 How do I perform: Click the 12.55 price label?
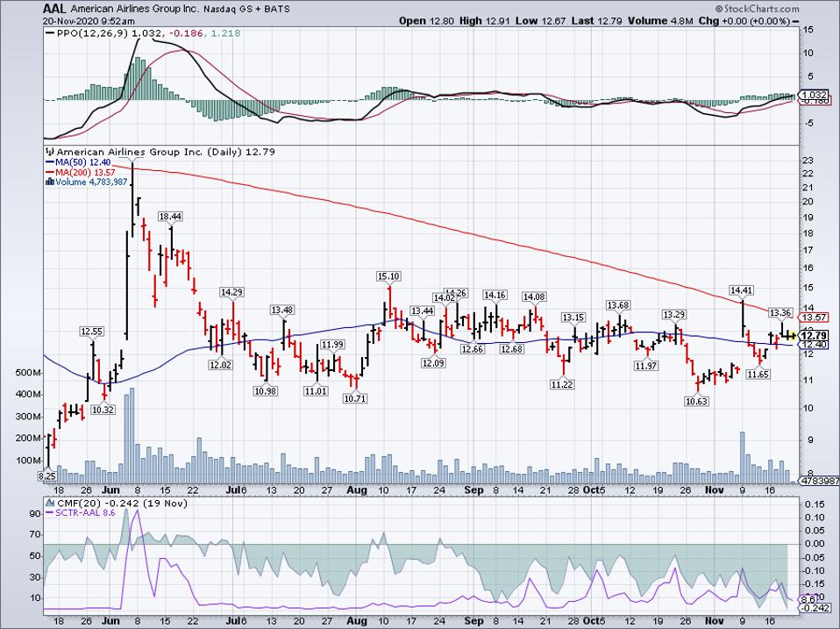point(91,331)
